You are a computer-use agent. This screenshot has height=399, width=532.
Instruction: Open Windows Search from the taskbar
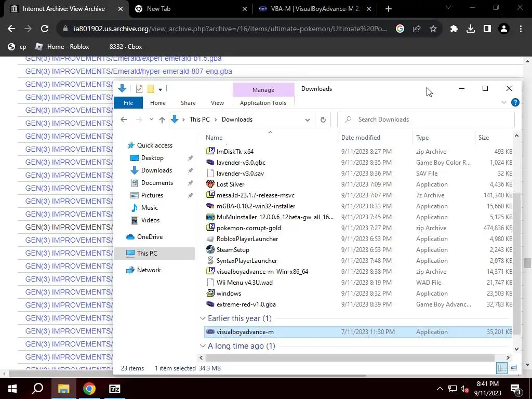37,389
